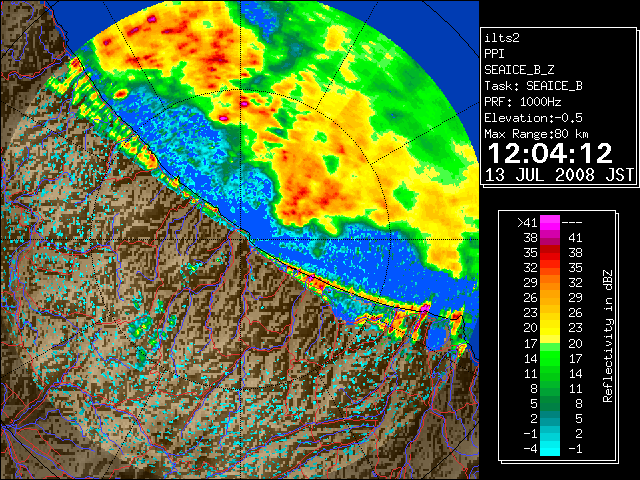The height and width of the screenshot is (480, 640).
Task: Pick the red 35–38 dBZ legend band
Action: point(550,253)
